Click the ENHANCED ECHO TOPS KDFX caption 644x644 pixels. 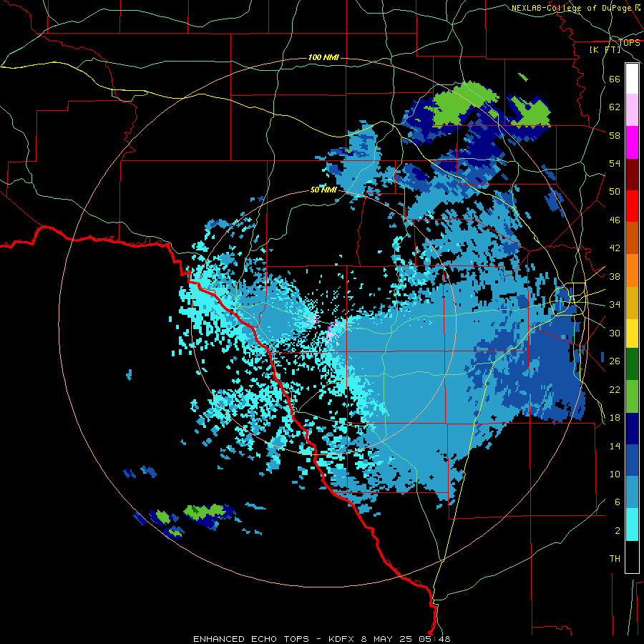(321, 639)
